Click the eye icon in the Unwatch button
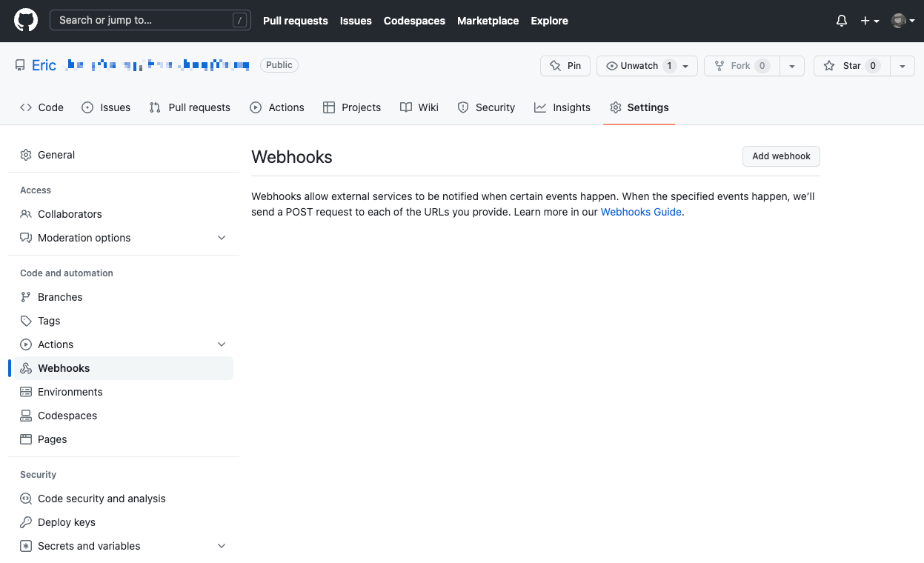The height and width of the screenshot is (563, 924). point(612,66)
